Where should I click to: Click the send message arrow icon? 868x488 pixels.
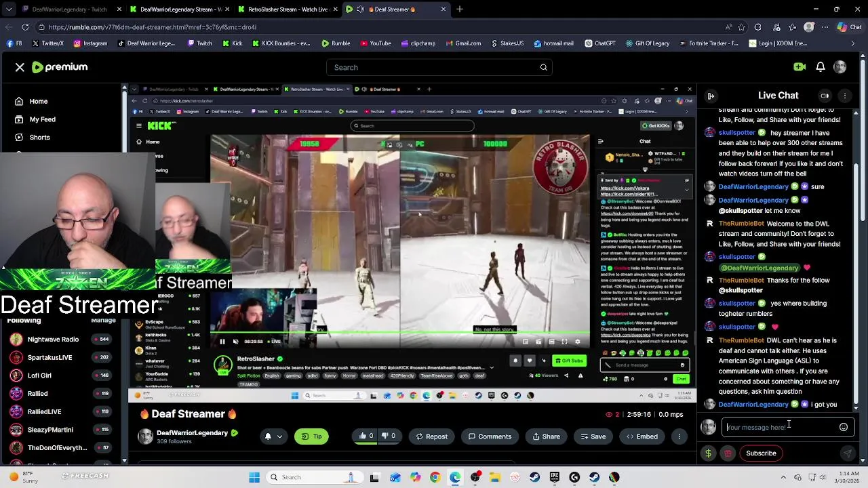(x=847, y=453)
